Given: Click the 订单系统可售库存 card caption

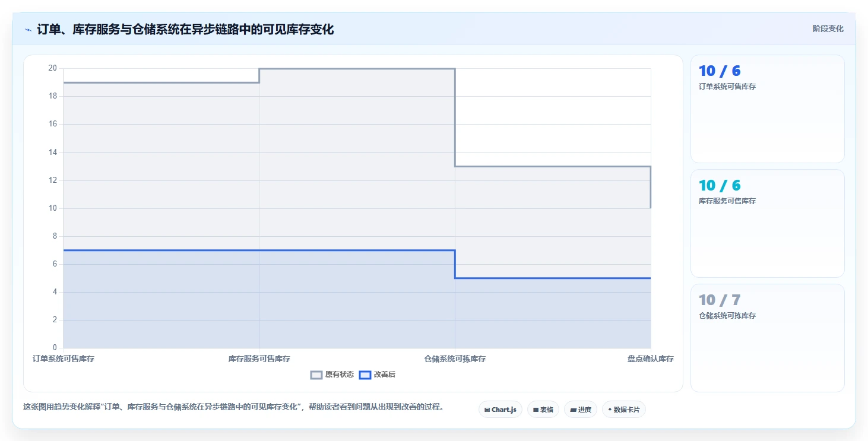Looking at the screenshot, I should (x=727, y=87).
